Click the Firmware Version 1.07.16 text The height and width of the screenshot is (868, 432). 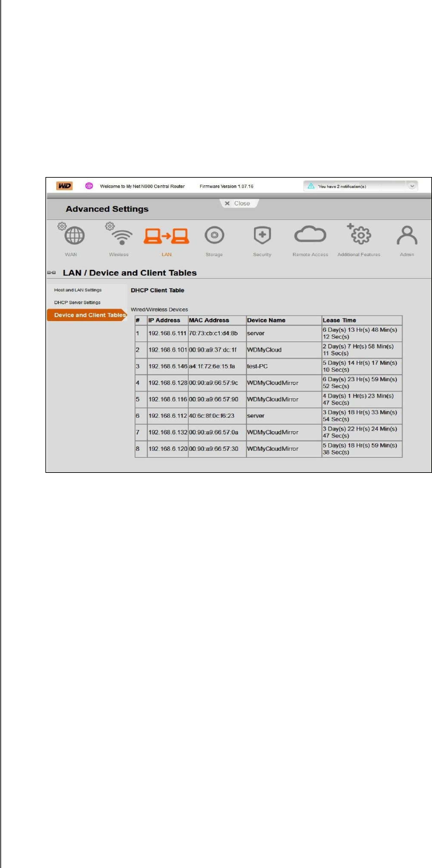(x=225, y=186)
